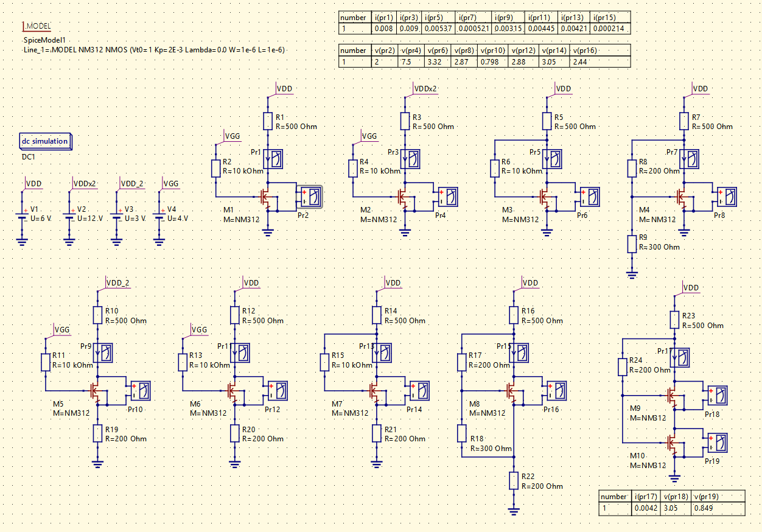
Task: Click the .MODEL SpiceModel1 component
Action: (36, 26)
